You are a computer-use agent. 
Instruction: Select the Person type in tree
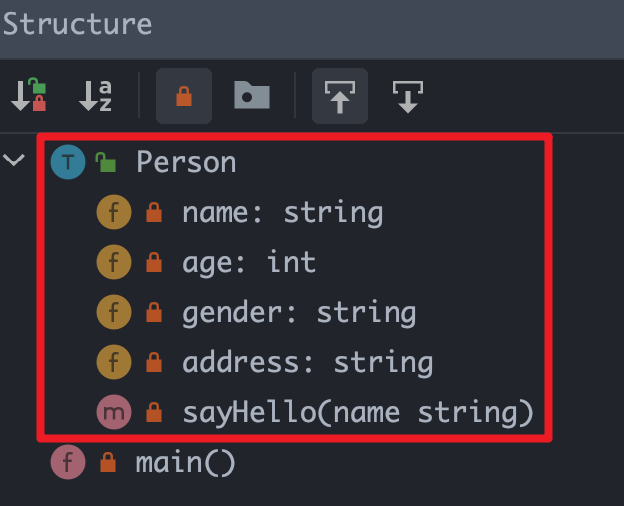(x=186, y=162)
